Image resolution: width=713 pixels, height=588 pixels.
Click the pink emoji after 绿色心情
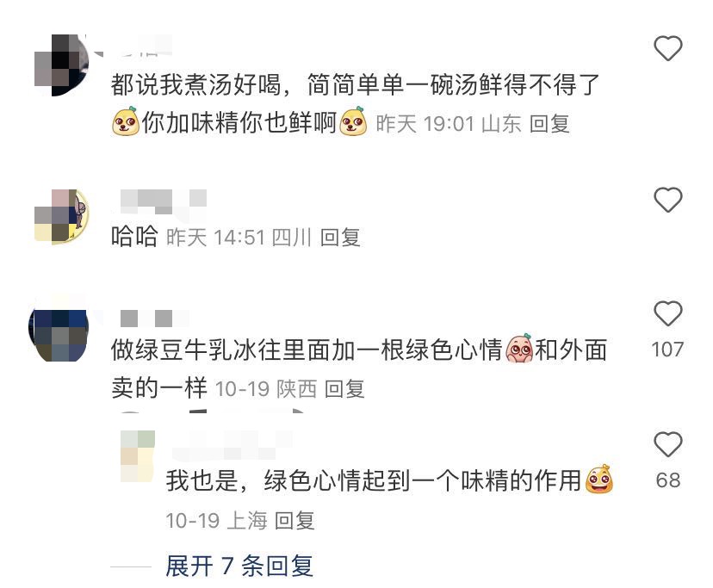[519, 349]
